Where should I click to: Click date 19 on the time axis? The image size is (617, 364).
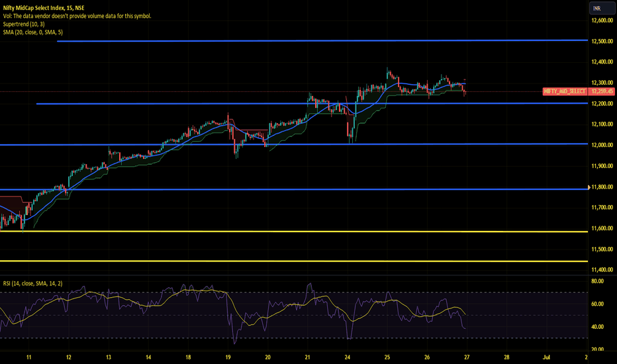pos(228,357)
